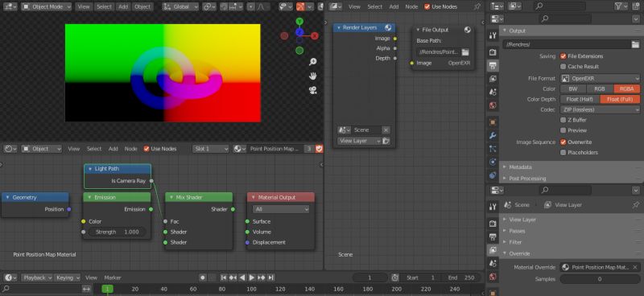
Task: Select Float (Half) color depth
Action: 580,99
